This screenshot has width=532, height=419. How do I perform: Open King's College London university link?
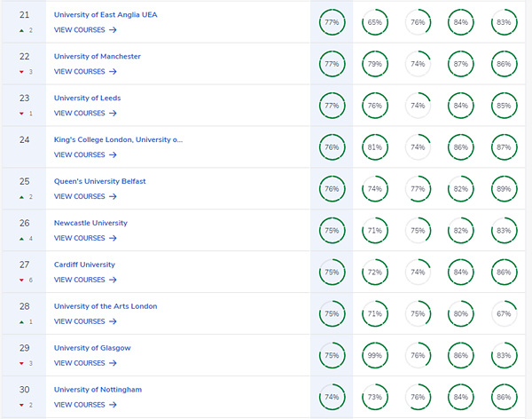(118, 139)
